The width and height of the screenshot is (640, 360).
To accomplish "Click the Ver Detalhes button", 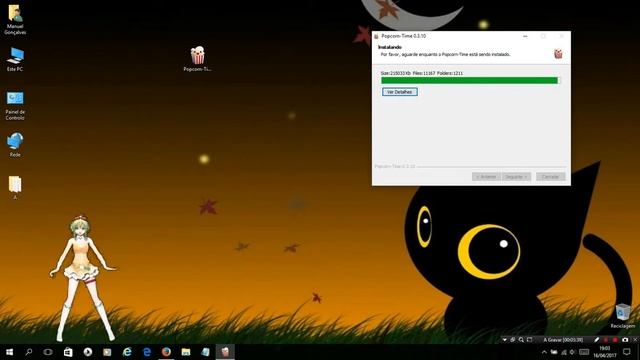I will pyautogui.click(x=400, y=92).
